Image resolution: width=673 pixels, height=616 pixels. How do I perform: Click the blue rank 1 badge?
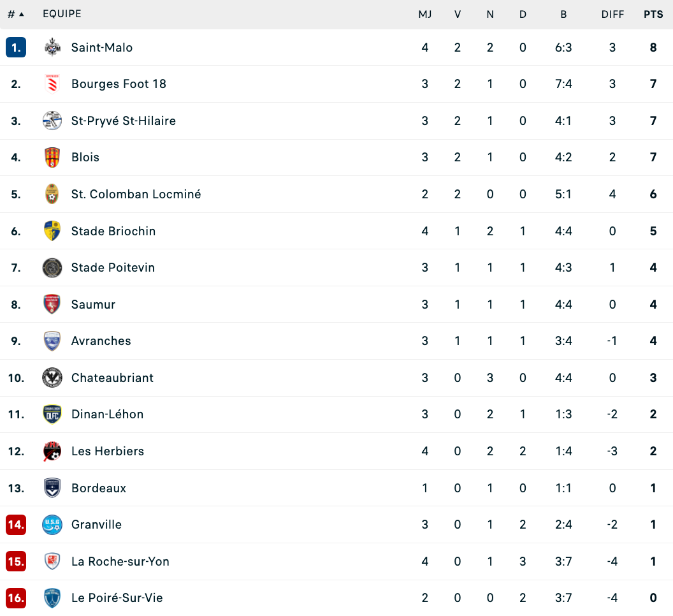point(16,47)
